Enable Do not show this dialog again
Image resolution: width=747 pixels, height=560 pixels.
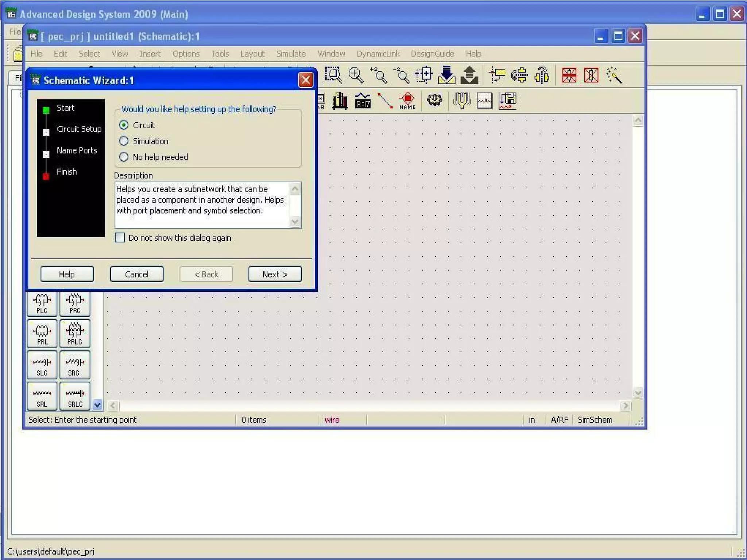click(120, 238)
